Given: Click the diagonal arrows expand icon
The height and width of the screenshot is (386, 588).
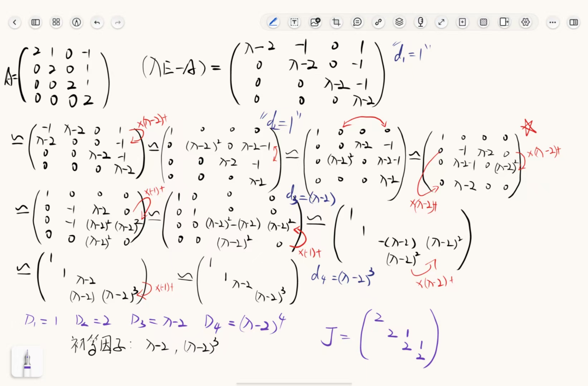Looking at the screenshot, I should [442, 22].
